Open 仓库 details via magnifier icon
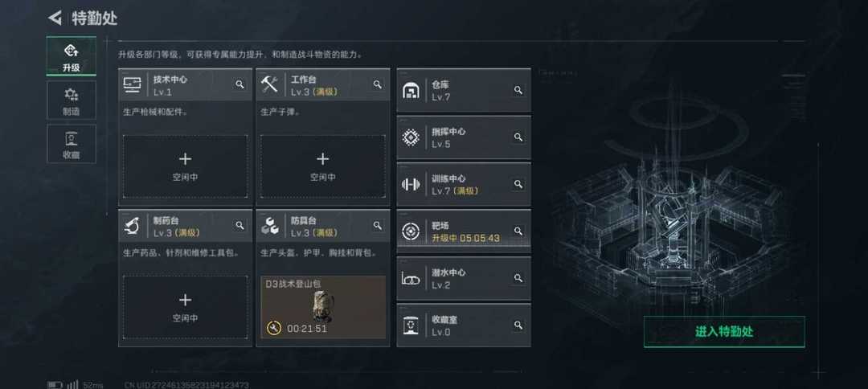The image size is (868, 389). click(x=518, y=90)
